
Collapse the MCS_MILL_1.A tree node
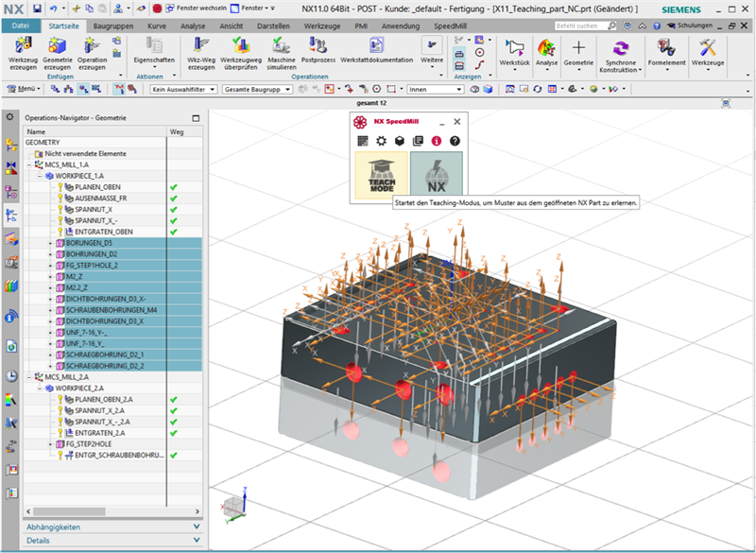click(x=30, y=164)
